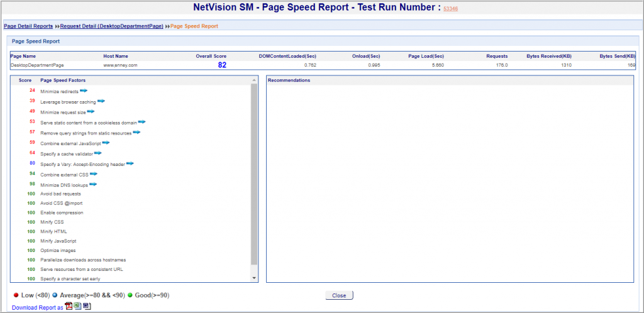
Task: Select Serve resources from a consistent URL
Action: (x=81, y=270)
